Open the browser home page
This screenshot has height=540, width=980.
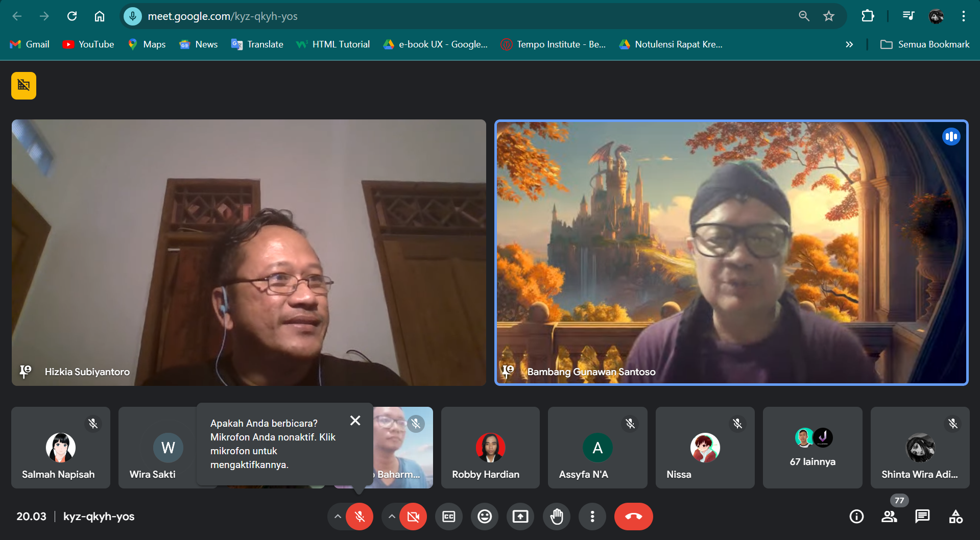(100, 16)
